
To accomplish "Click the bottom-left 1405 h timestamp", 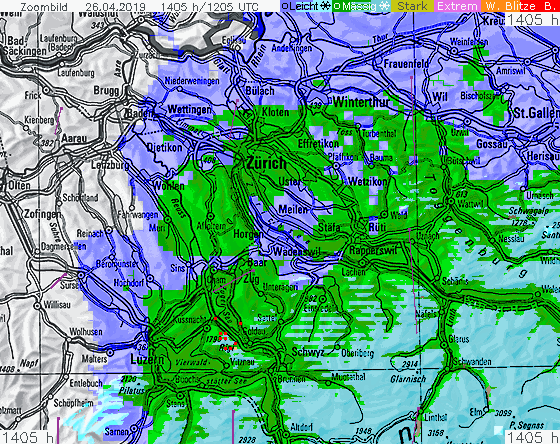I will [x=27, y=437].
